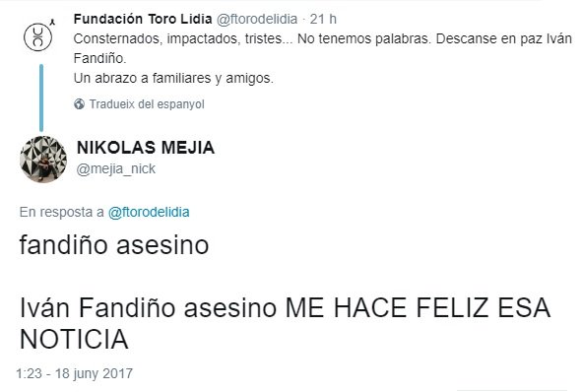Click the blue vertical thread connector line
The image size is (582, 392).
click(41, 98)
